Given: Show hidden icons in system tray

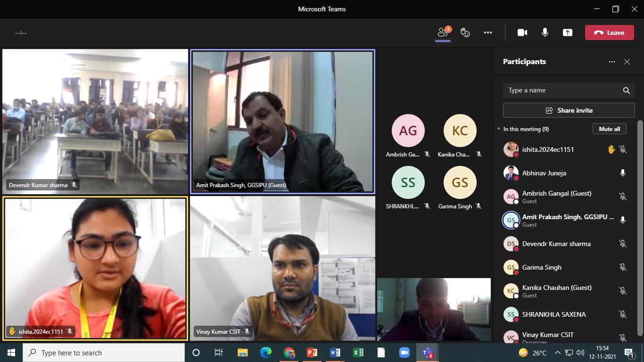Looking at the screenshot, I should 557,353.
